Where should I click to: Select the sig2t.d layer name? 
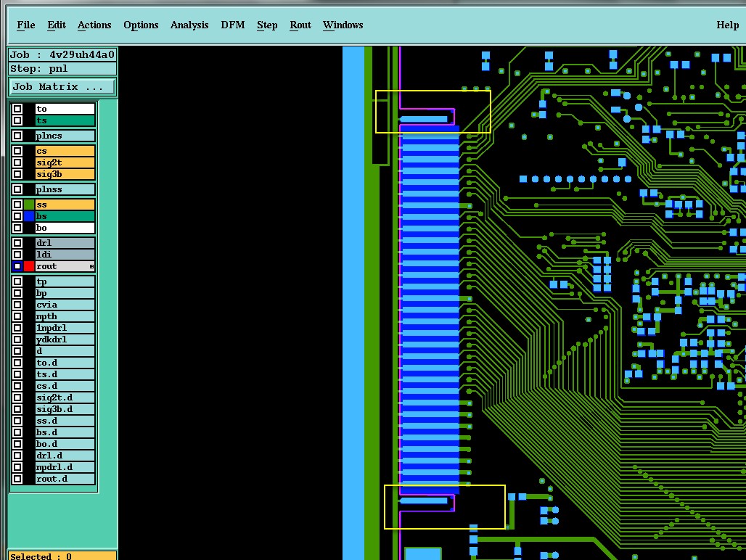pyautogui.click(x=65, y=398)
